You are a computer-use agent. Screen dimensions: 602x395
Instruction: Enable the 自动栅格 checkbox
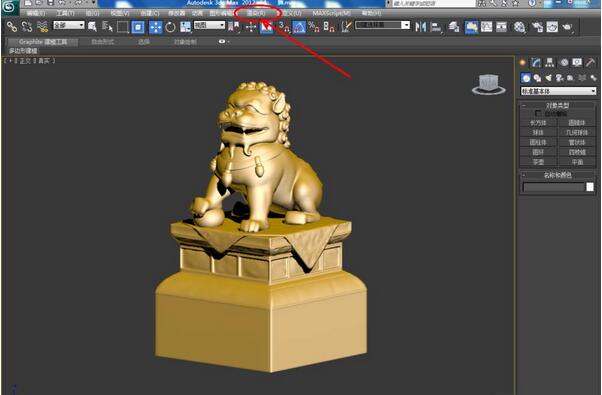pos(538,114)
